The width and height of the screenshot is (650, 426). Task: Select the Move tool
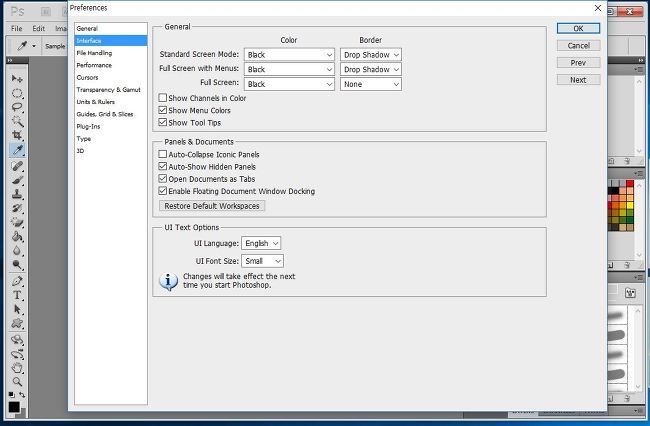pos(17,78)
